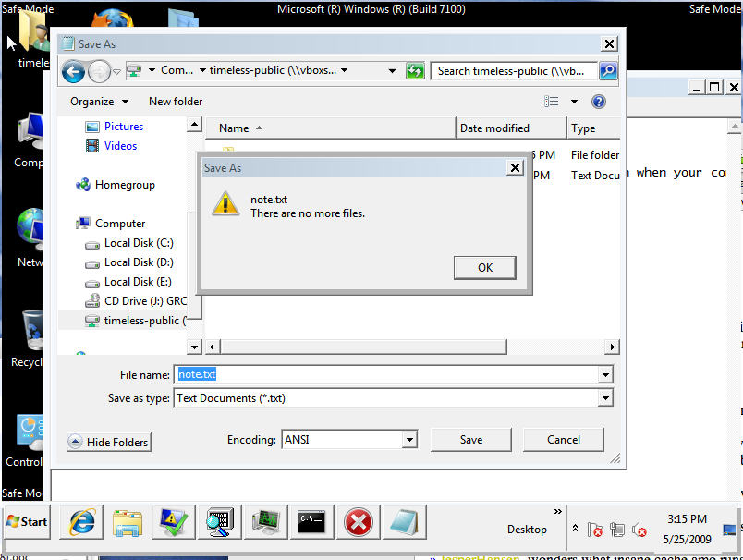Click OK in the no more files dialog
Image resolution: width=743 pixels, height=560 pixels.
[x=484, y=268]
